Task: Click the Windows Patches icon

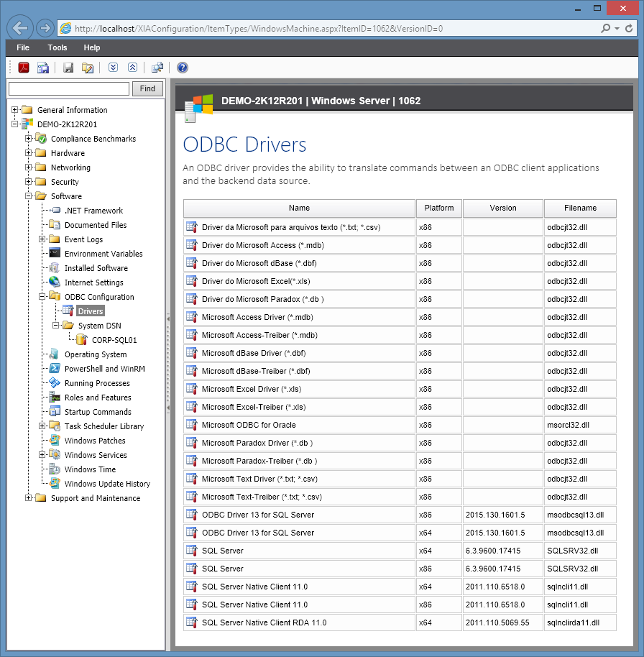Action: pyautogui.click(x=55, y=440)
